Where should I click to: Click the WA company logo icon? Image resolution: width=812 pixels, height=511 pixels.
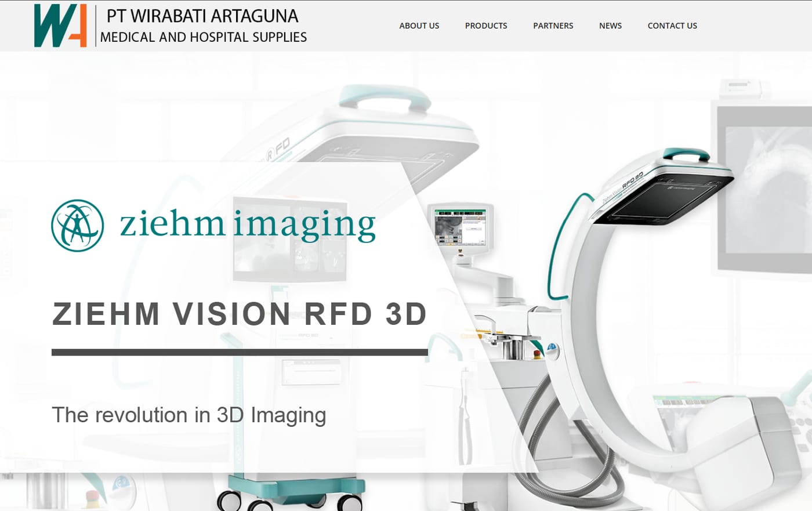[60, 26]
